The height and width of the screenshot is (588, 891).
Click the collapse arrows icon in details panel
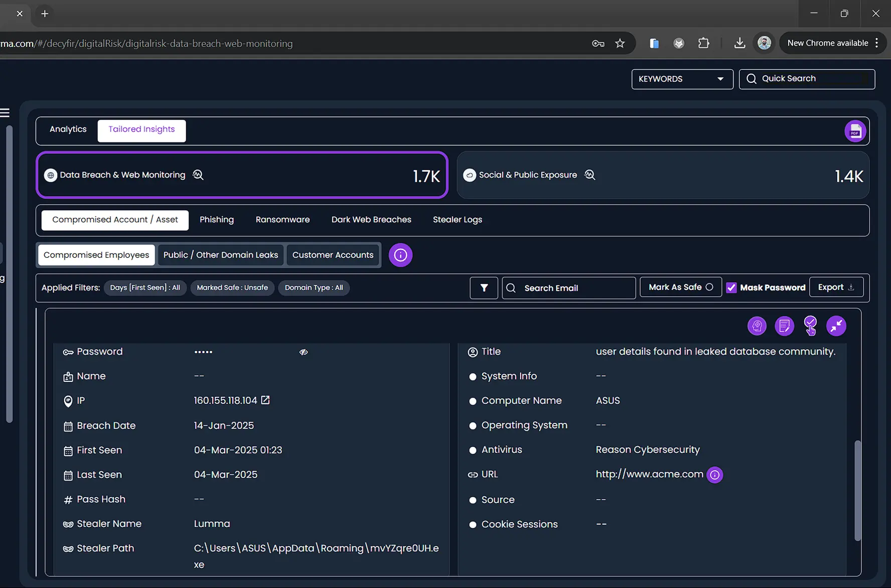(x=836, y=326)
